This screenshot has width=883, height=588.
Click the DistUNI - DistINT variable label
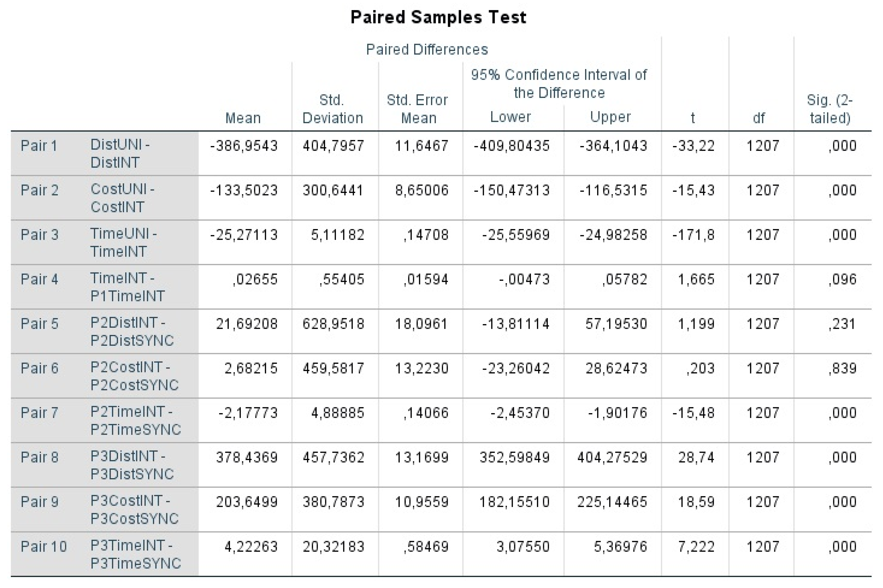pos(120,153)
